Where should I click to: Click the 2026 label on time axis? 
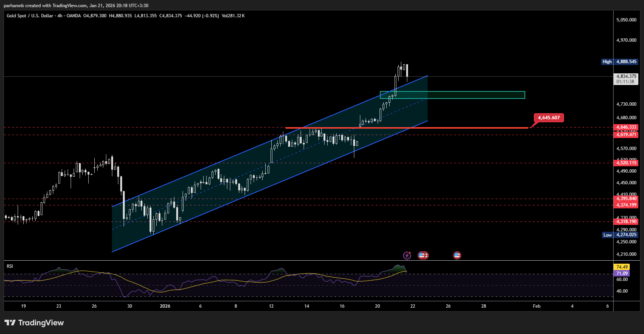(x=165, y=306)
